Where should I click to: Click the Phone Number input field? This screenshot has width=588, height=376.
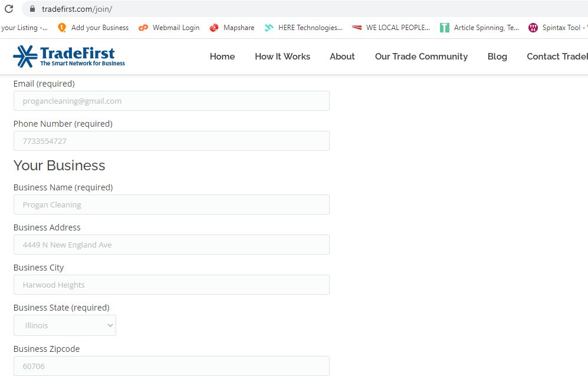point(172,141)
